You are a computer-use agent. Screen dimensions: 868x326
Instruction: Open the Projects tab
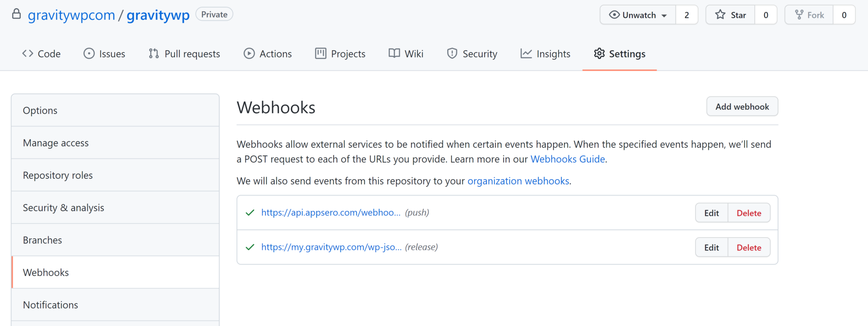pyautogui.click(x=340, y=54)
